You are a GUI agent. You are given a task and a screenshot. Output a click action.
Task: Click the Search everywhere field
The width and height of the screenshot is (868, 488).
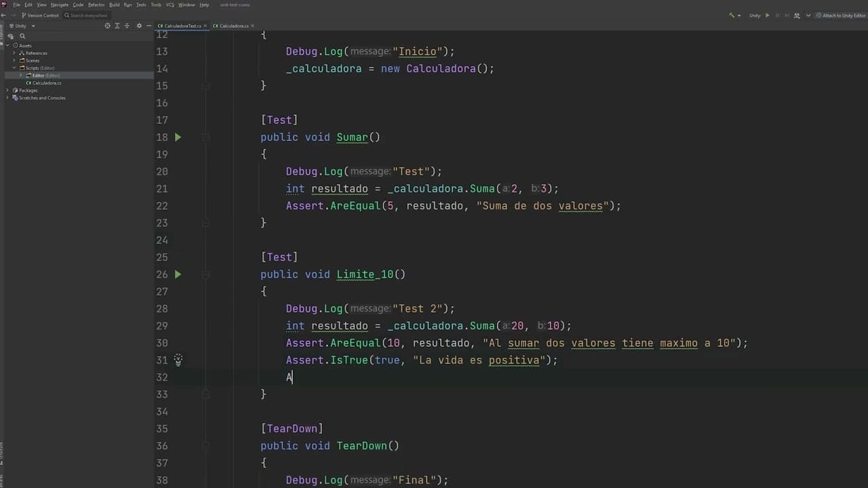pyautogui.click(x=88, y=15)
